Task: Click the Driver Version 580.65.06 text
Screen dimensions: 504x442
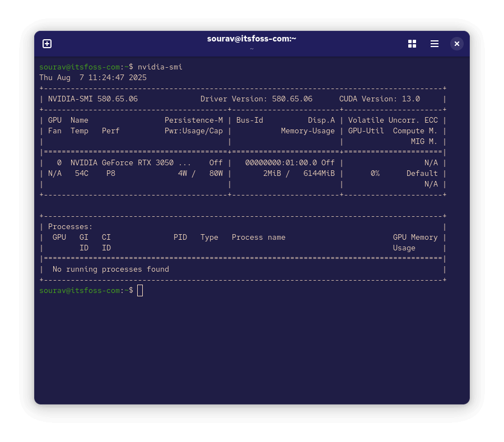Action: (256, 99)
